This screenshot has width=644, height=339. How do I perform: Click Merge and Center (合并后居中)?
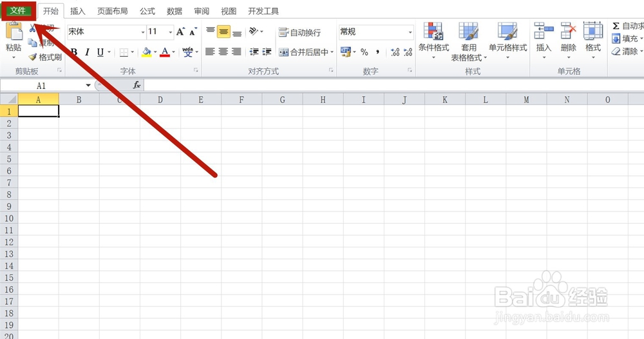pos(303,52)
